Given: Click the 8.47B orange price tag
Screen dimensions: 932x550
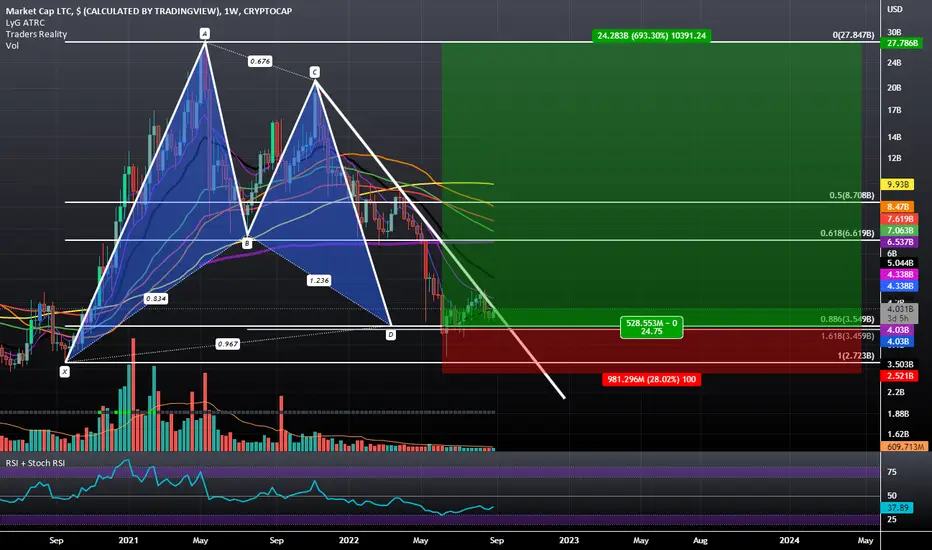Looking at the screenshot, I should (898, 207).
